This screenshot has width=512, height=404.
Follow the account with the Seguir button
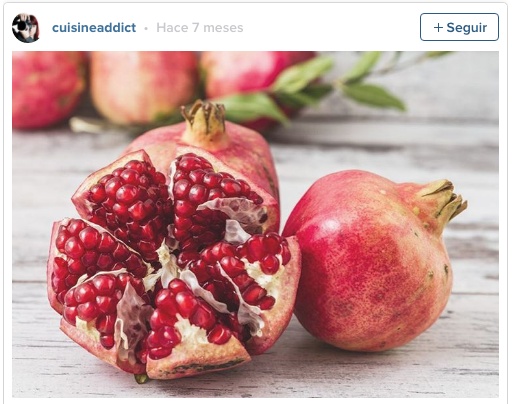[x=459, y=27]
